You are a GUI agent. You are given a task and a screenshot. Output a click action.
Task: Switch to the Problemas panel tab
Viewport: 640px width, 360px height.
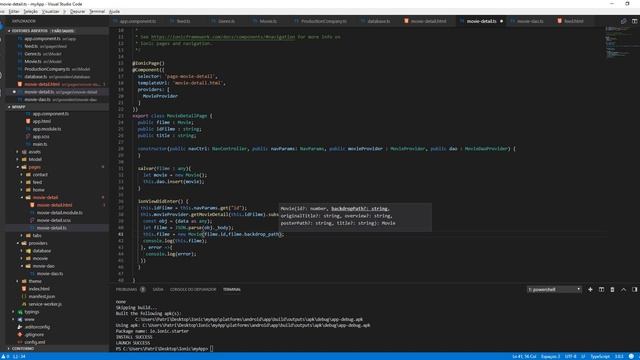pos(127,289)
